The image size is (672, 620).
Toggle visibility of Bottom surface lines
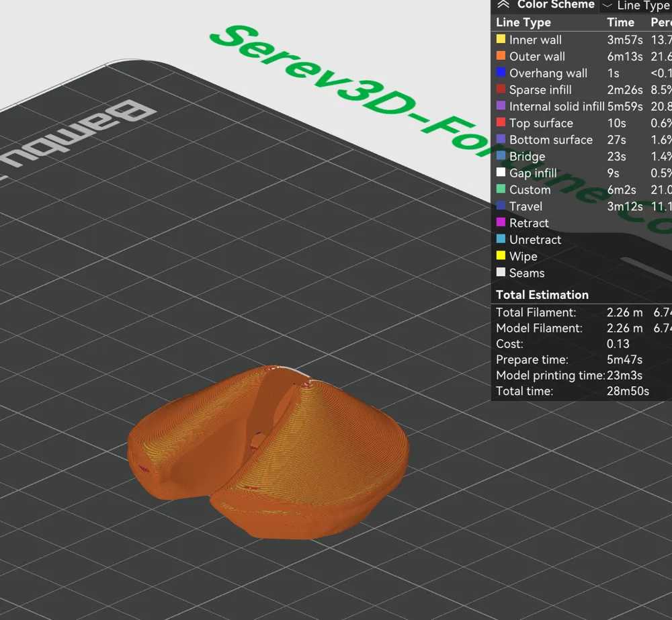click(551, 140)
